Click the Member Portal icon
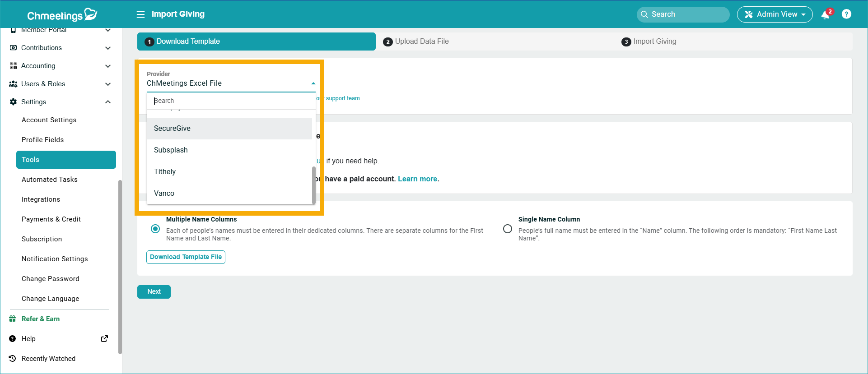The height and width of the screenshot is (374, 868). click(13, 30)
